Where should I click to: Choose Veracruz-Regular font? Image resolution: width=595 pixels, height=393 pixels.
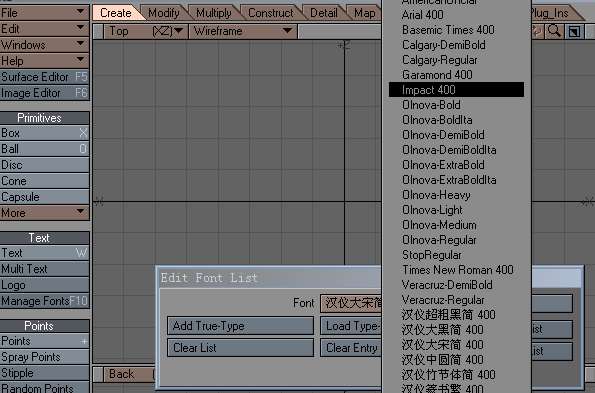pos(456,299)
